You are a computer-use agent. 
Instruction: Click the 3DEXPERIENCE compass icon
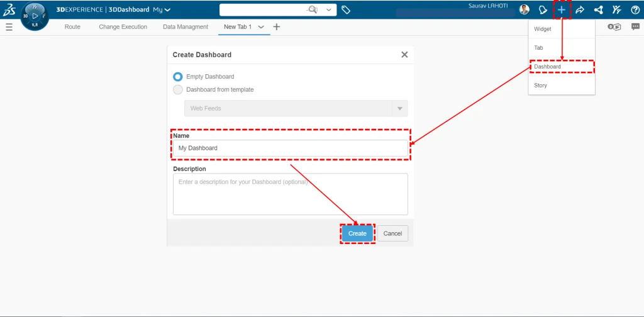pyautogui.click(x=35, y=15)
